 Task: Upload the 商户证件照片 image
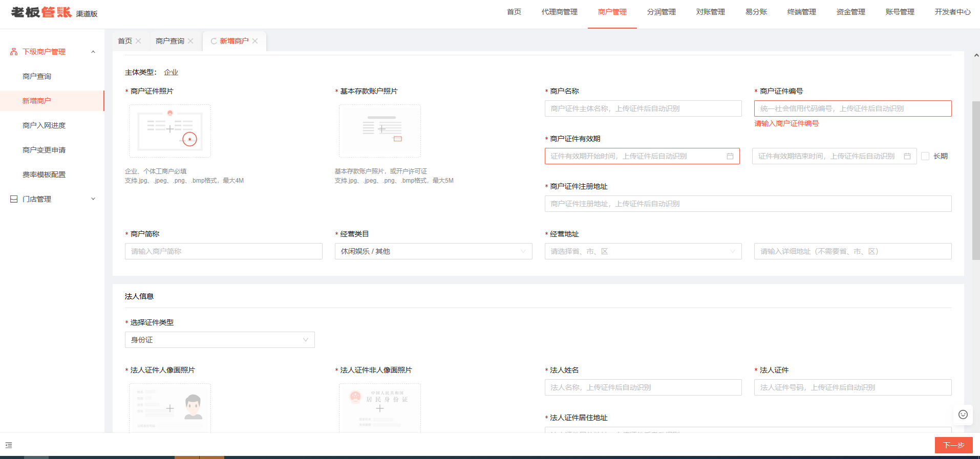coord(170,131)
